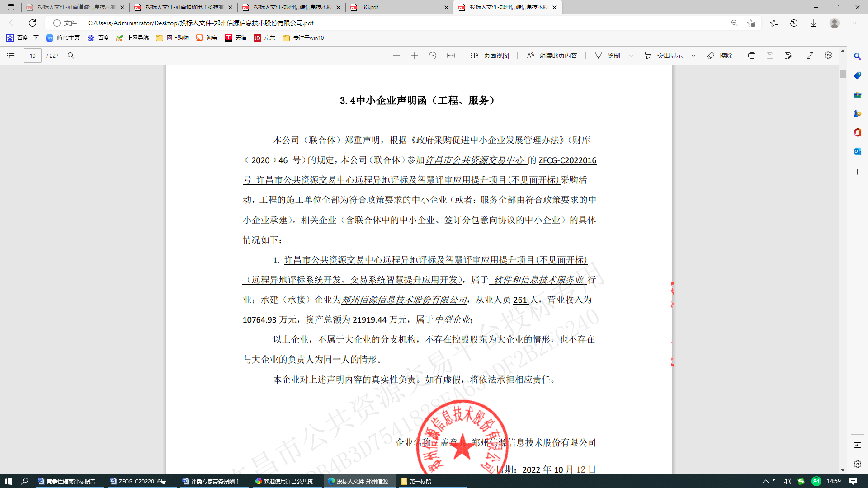Select the 突出显示 highlight tool
The image size is (868, 488).
(664, 56)
